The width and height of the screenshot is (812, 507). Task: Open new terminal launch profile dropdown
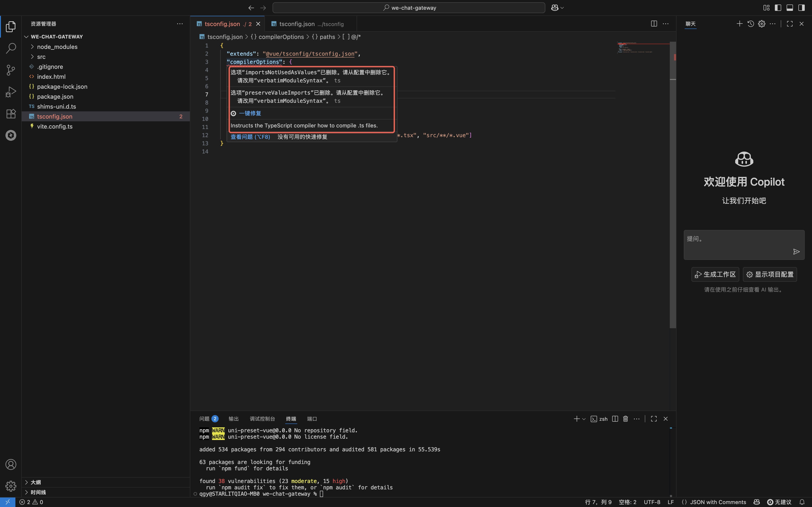[584, 419]
